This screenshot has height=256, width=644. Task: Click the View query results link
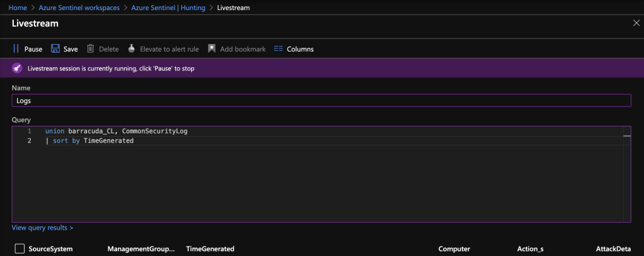pyautogui.click(x=42, y=227)
